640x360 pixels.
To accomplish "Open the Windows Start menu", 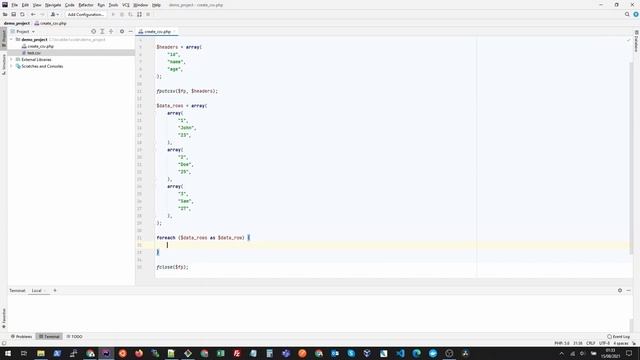I will pos(8,353).
